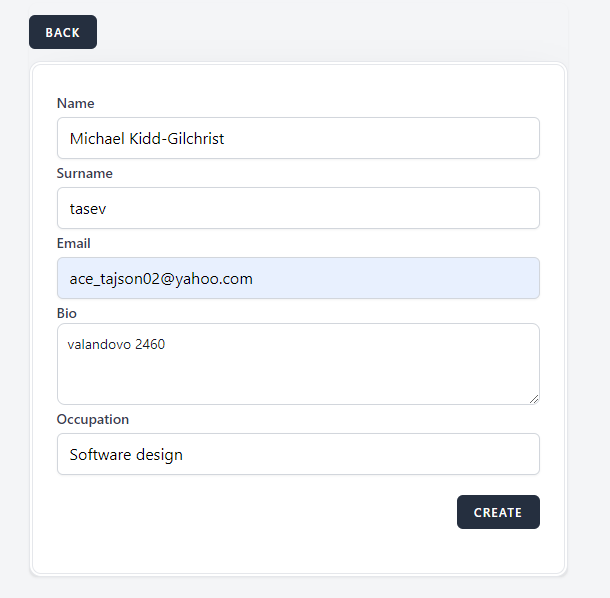
Task: Click the word "Michael" in Name field
Action: coord(97,139)
